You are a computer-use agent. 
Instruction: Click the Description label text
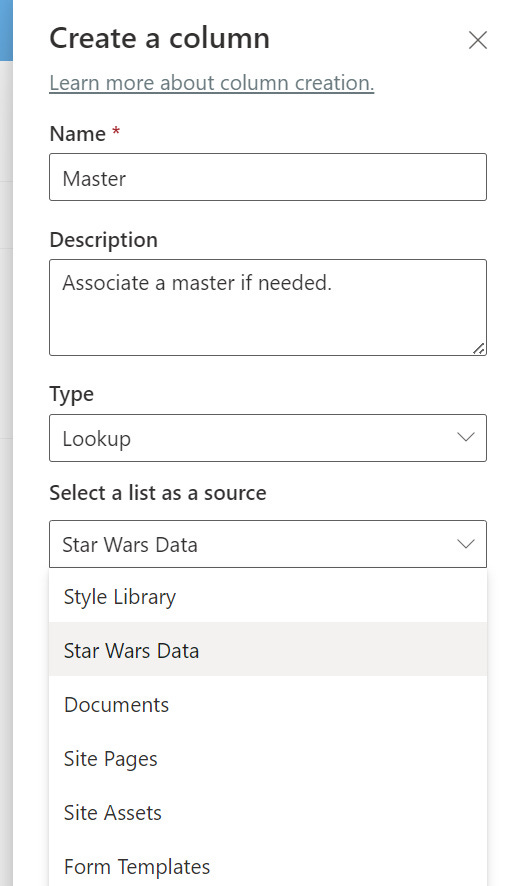click(103, 240)
